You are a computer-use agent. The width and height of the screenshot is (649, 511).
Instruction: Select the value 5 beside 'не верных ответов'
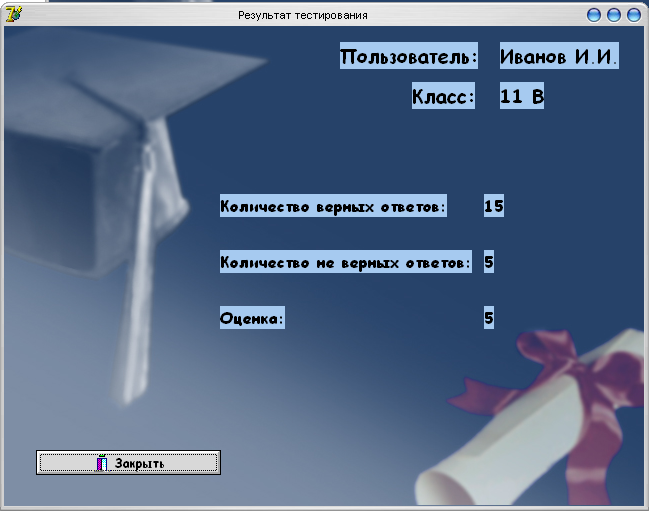[489, 261]
